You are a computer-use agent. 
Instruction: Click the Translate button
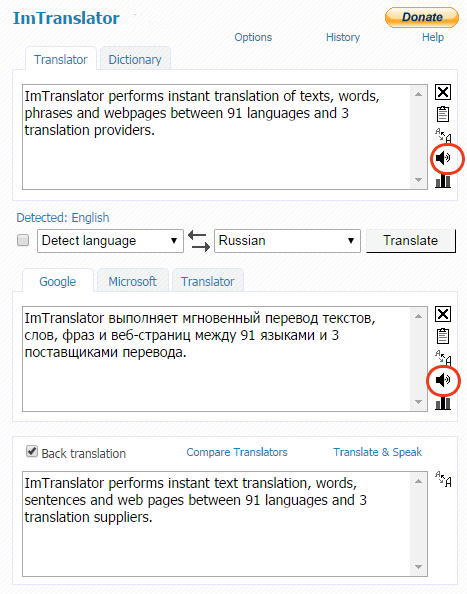(411, 241)
